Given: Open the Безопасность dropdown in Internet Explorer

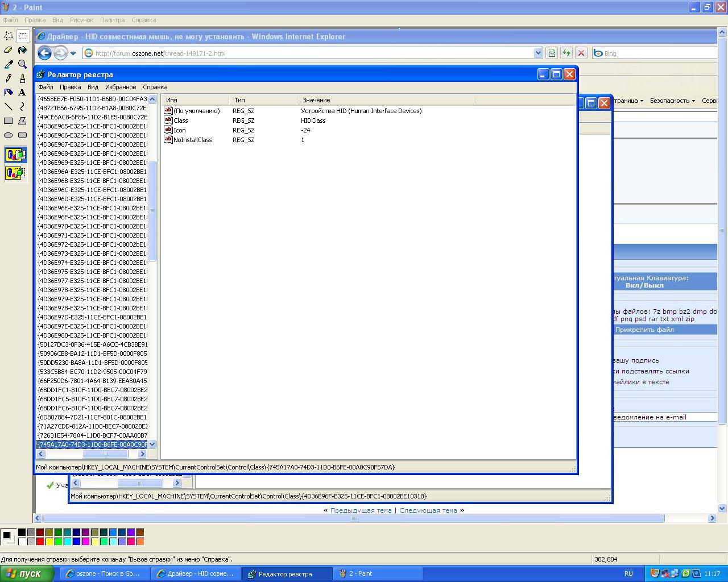Looking at the screenshot, I should [x=672, y=101].
